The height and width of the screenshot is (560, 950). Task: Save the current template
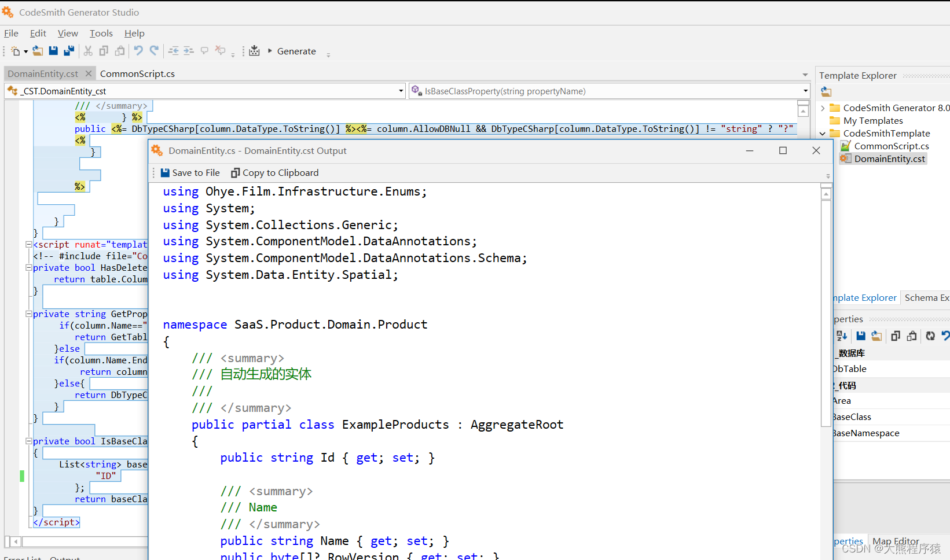tap(53, 51)
